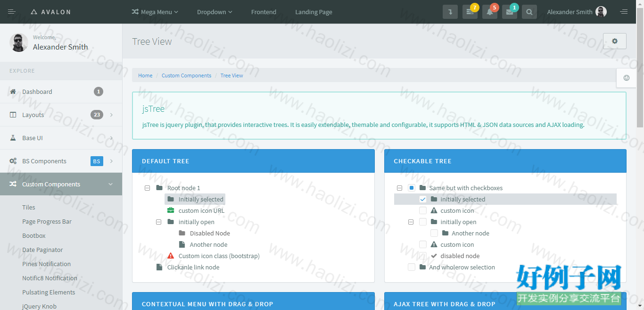The width and height of the screenshot is (644, 310).
Task: Click the BS label next to BS Components
Action: [x=97, y=161]
